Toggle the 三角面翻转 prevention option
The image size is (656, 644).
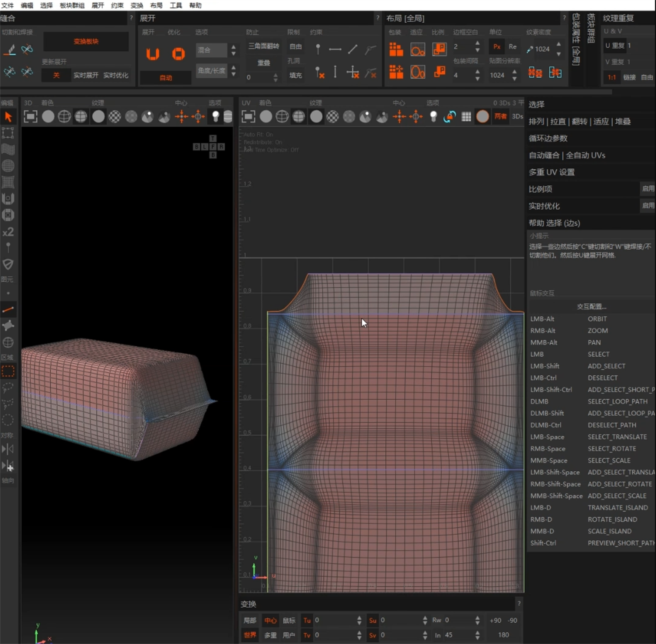click(264, 46)
